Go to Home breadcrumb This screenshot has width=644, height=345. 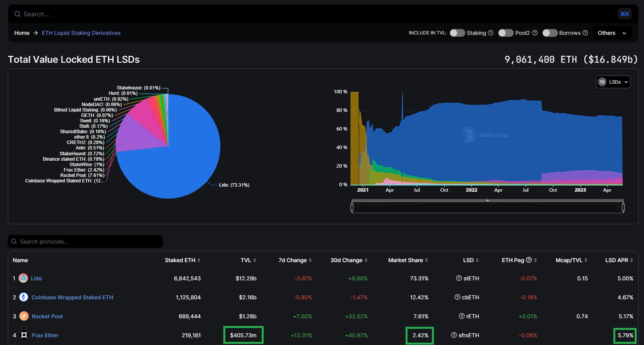pos(22,33)
